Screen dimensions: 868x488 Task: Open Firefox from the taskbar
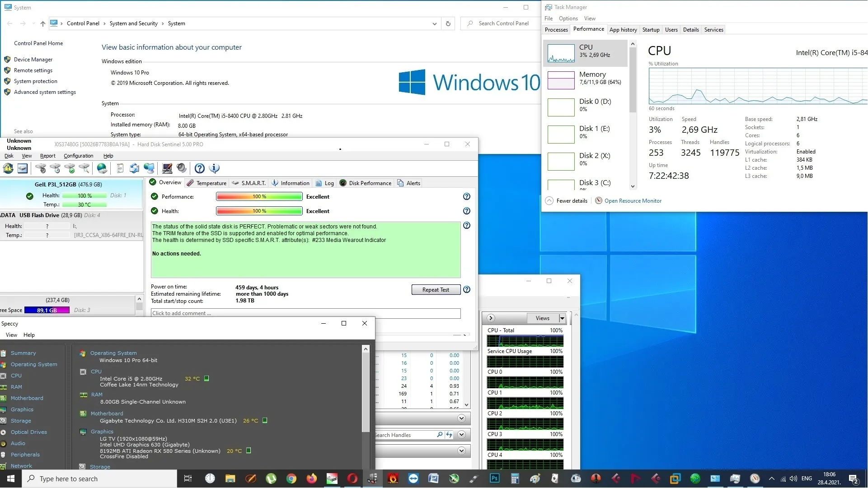coord(312,479)
